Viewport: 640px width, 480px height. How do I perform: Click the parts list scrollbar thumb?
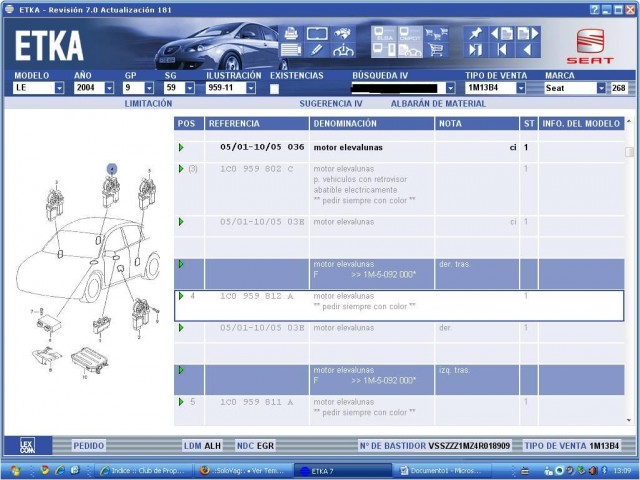[629, 151]
